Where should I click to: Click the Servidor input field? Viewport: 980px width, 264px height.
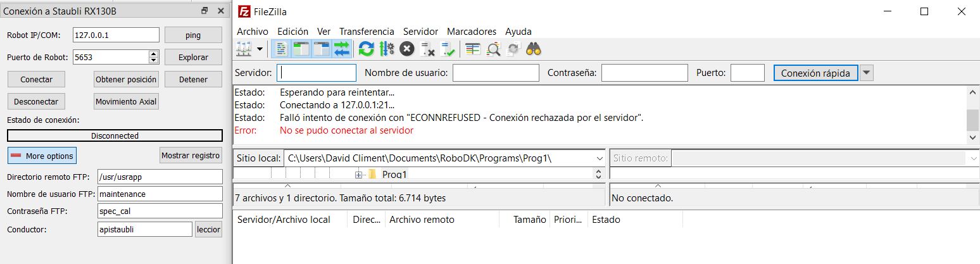click(317, 73)
